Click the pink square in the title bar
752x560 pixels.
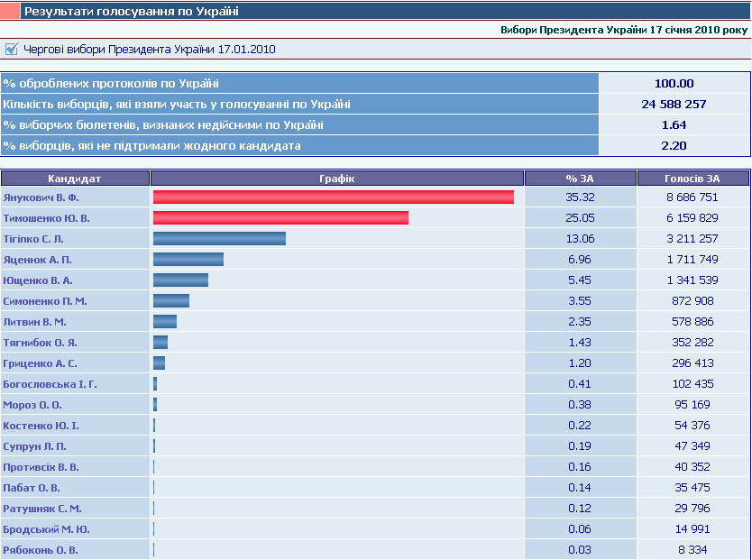click(x=10, y=11)
